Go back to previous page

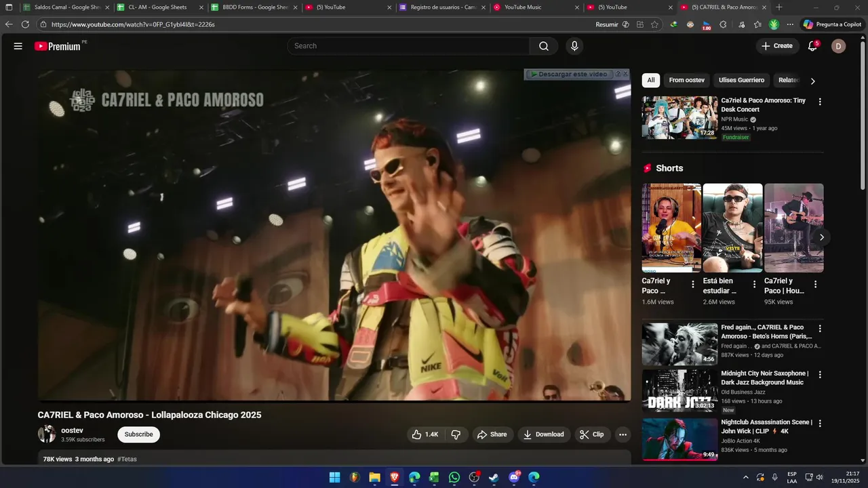tap(9, 24)
